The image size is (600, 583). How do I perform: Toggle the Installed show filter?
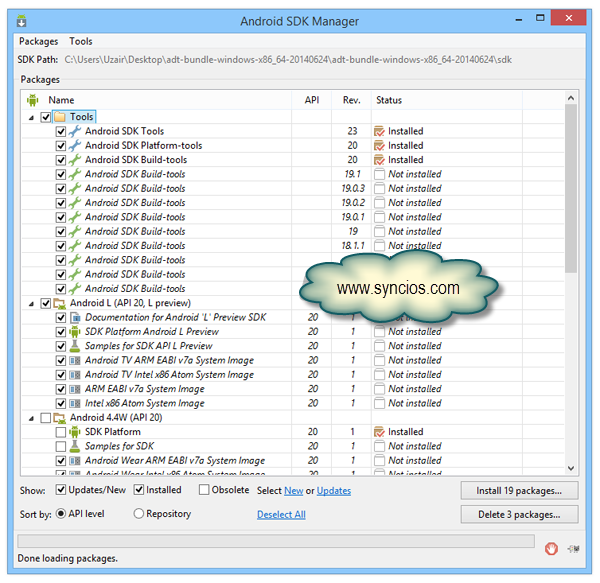(x=139, y=490)
